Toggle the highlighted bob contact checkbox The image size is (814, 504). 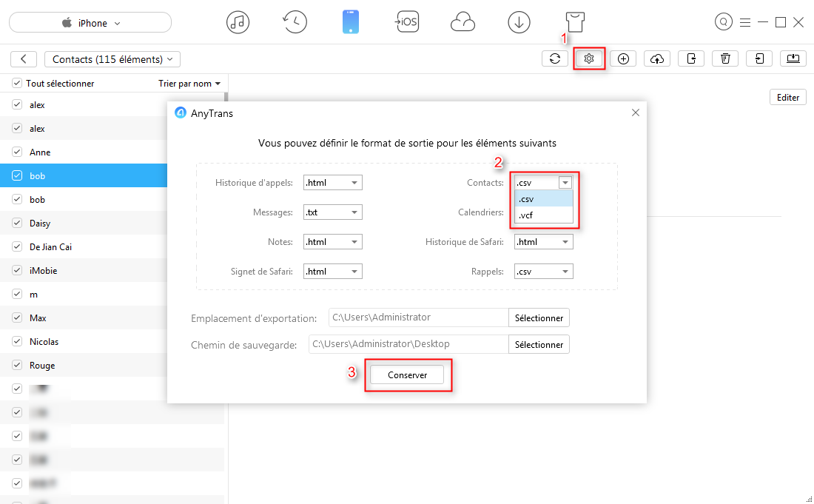click(17, 175)
